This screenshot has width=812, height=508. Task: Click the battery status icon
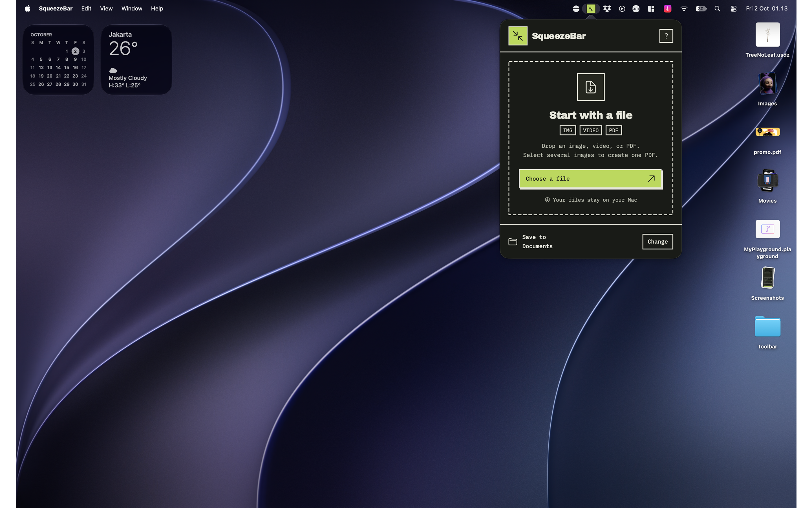(x=701, y=9)
